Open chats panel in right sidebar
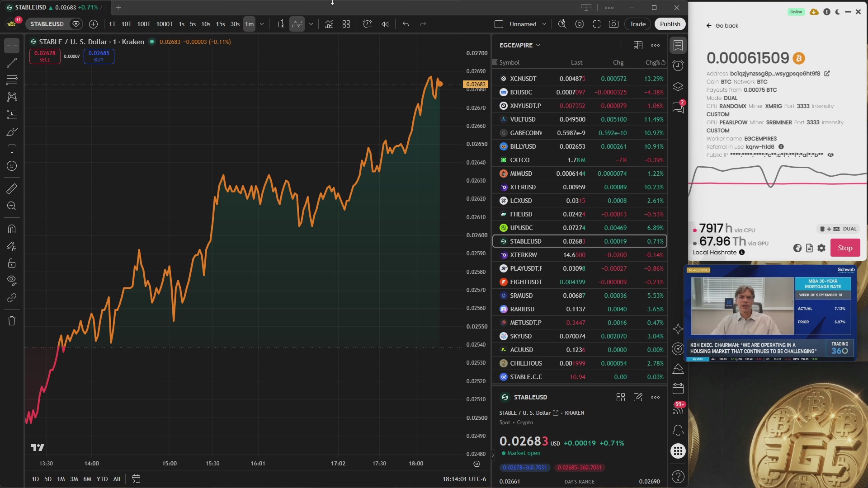 point(678,108)
